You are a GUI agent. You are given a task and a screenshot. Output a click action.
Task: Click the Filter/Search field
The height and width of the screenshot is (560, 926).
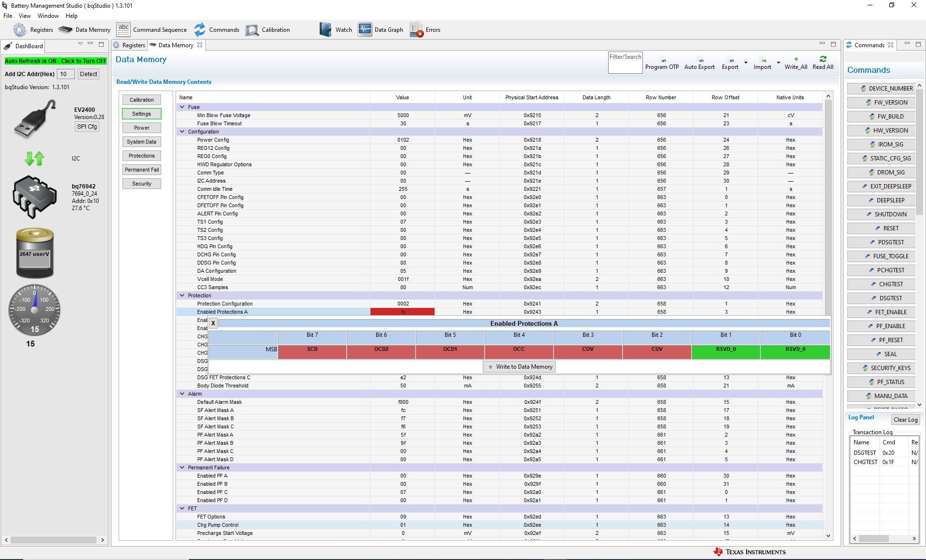point(626,63)
